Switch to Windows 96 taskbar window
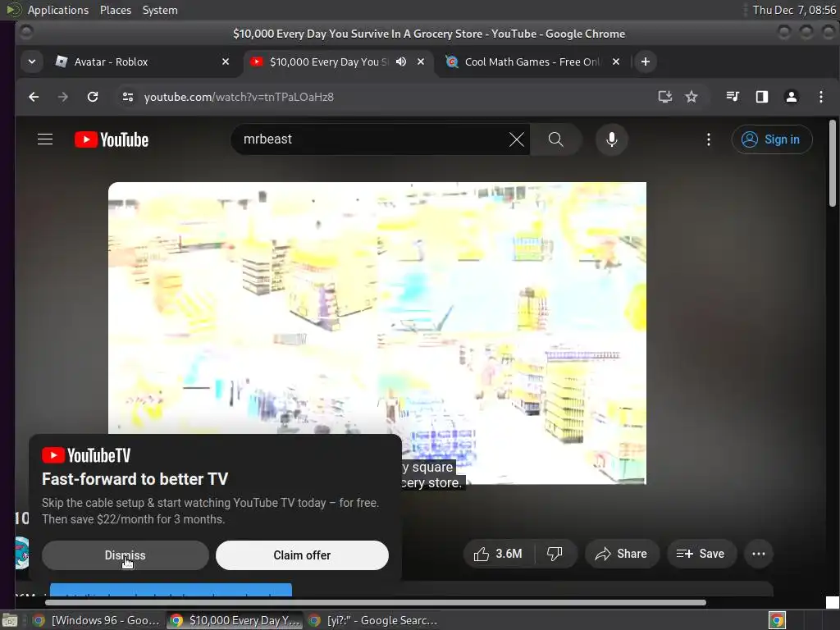The width and height of the screenshot is (840, 630). (97, 620)
